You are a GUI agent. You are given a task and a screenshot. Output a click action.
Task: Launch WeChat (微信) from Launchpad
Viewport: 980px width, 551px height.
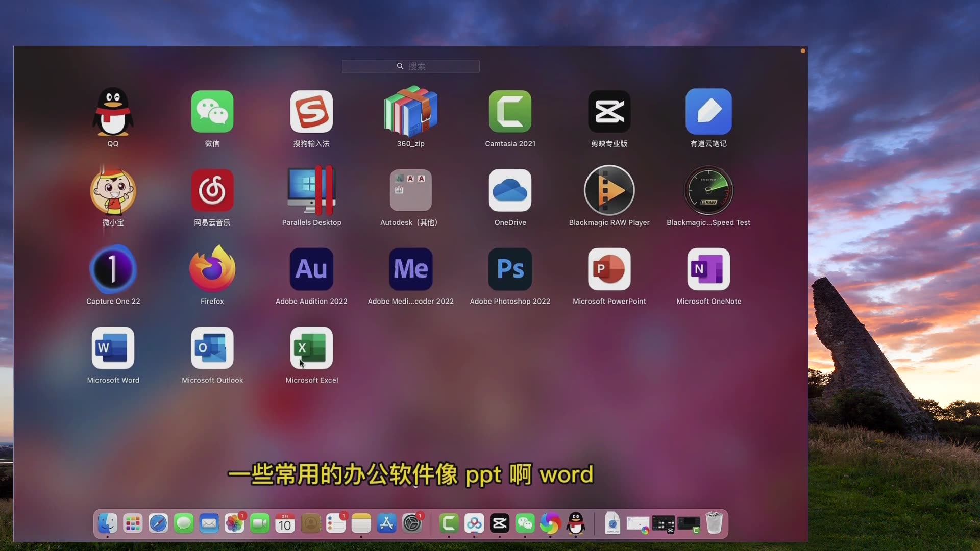pos(212,112)
